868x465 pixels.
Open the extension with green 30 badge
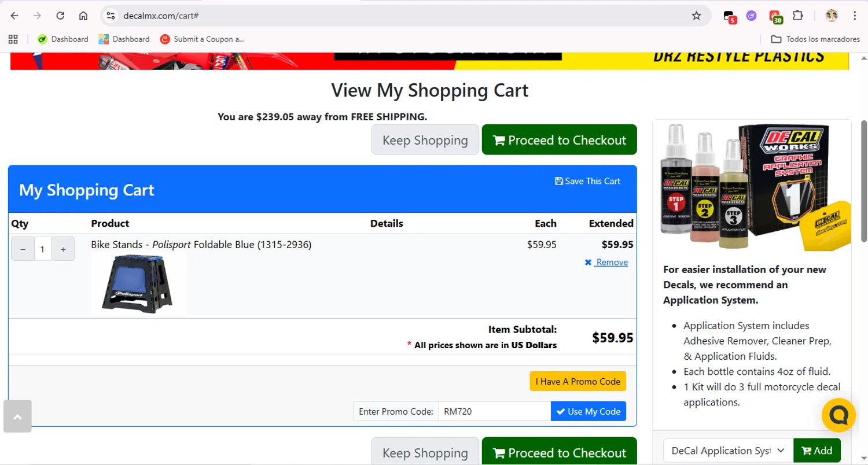775,16
